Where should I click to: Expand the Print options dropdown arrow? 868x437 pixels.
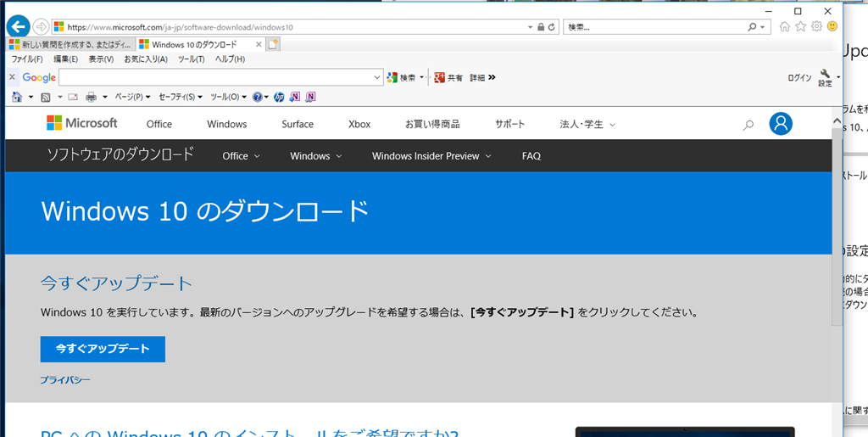104,97
